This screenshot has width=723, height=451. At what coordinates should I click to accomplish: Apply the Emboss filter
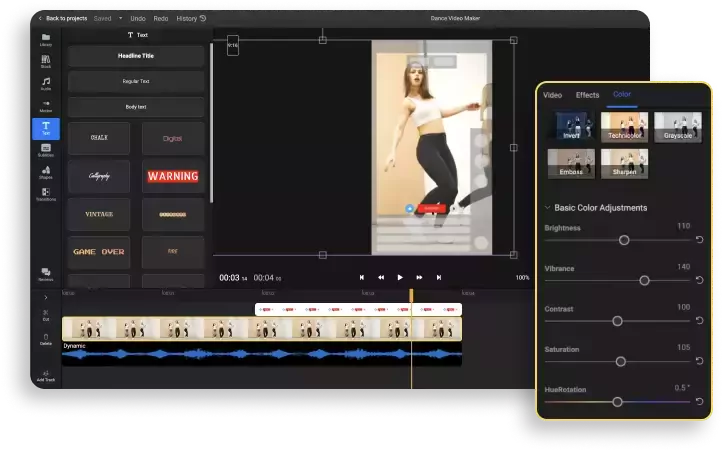point(571,163)
